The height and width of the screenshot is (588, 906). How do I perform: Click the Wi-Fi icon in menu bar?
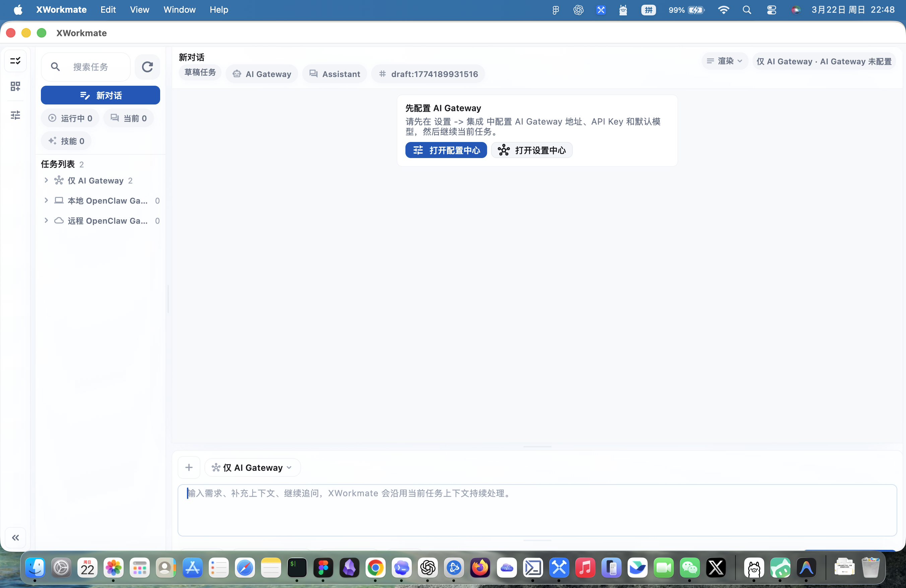click(x=723, y=10)
